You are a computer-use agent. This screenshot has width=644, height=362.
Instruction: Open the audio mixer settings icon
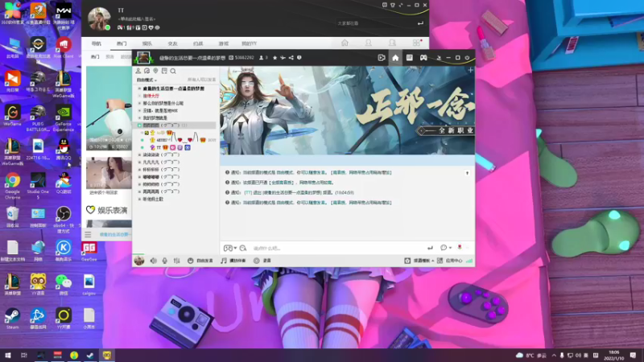pyautogui.click(x=176, y=261)
